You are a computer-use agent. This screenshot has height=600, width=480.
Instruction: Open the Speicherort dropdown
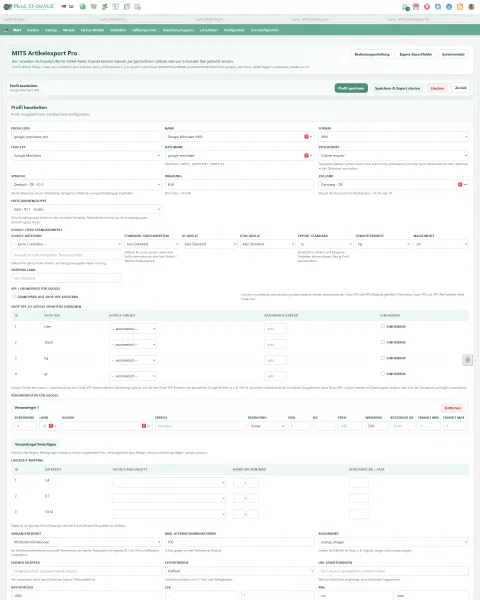(393, 156)
